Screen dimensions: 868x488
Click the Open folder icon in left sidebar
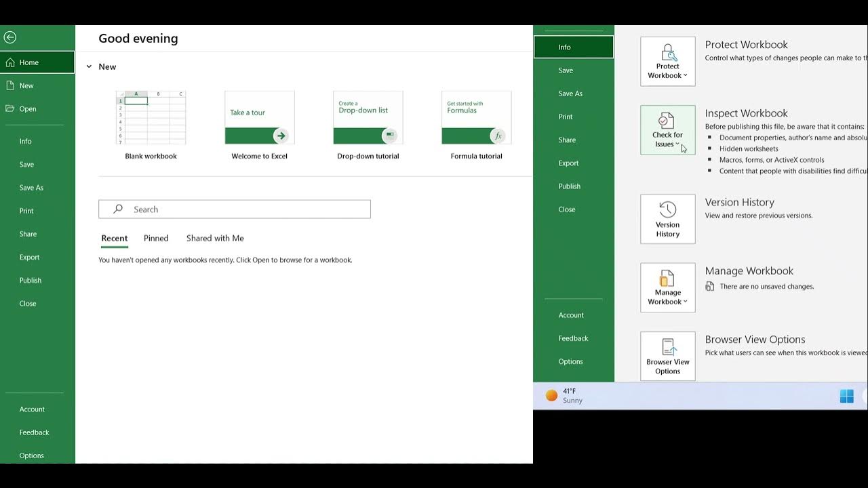coord(10,108)
